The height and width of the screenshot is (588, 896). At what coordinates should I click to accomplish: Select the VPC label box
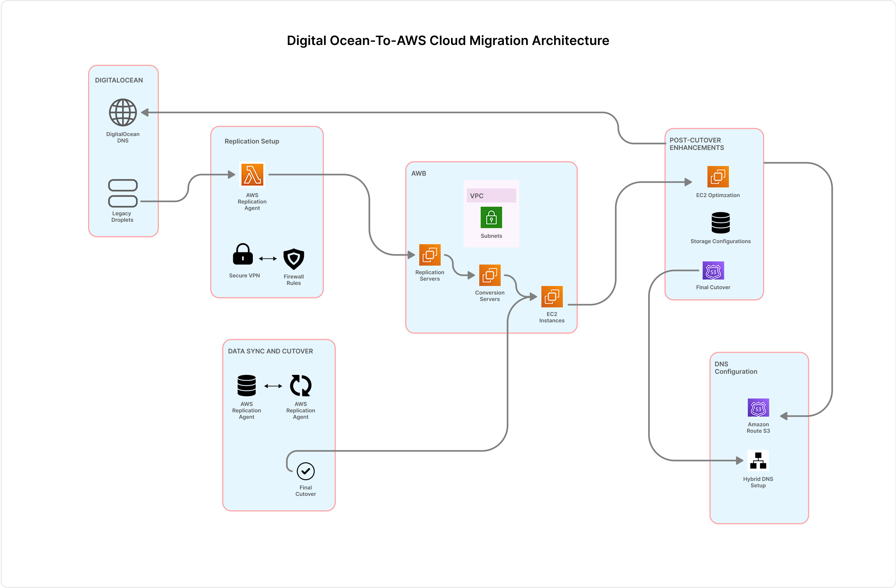coord(491,195)
